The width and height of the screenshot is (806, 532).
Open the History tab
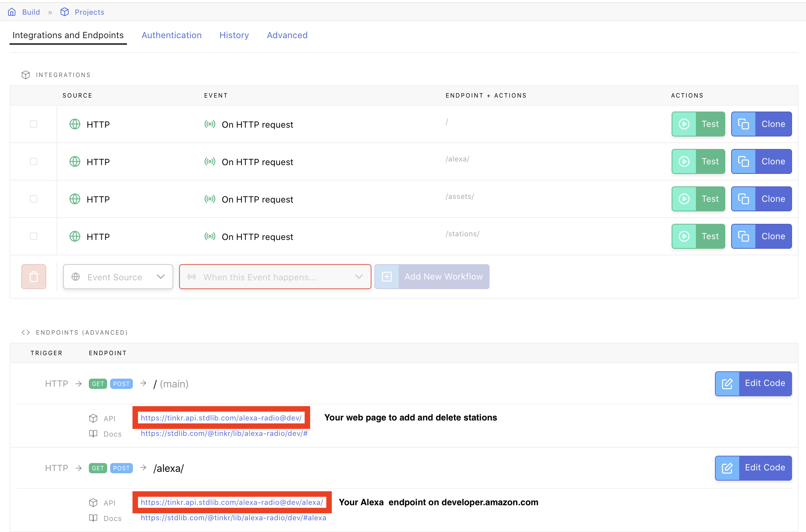tap(234, 35)
